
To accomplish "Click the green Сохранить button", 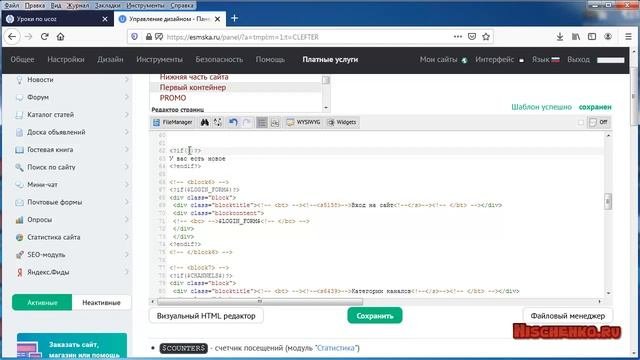I will tap(375, 316).
